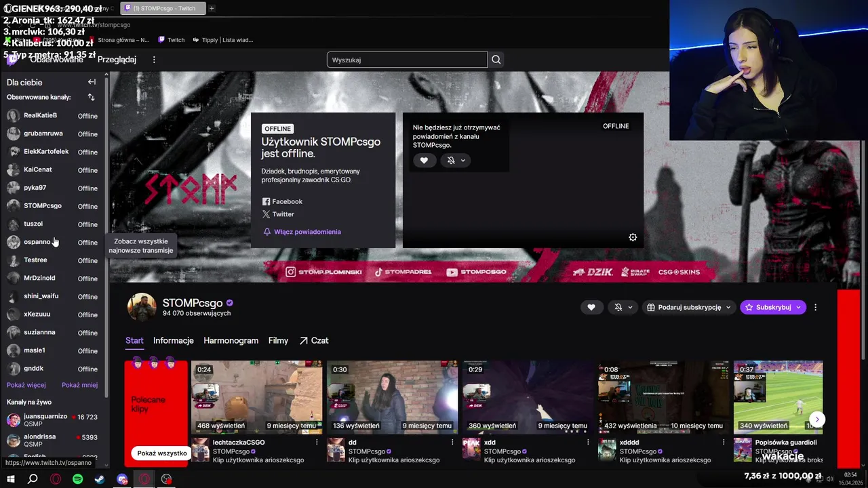The image size is (868, 488).
Task: Expand notification options chevron in popup
Action: pos(463,161)
